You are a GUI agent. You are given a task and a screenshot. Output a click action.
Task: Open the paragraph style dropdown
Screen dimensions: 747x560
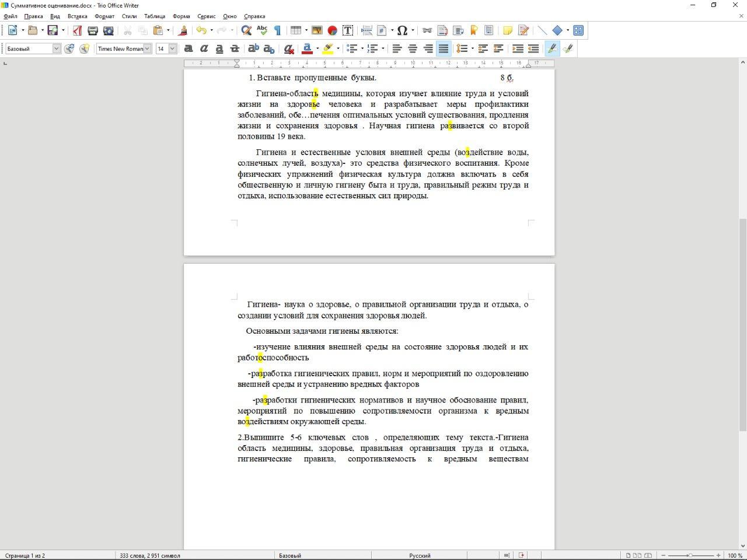[57, 48]
